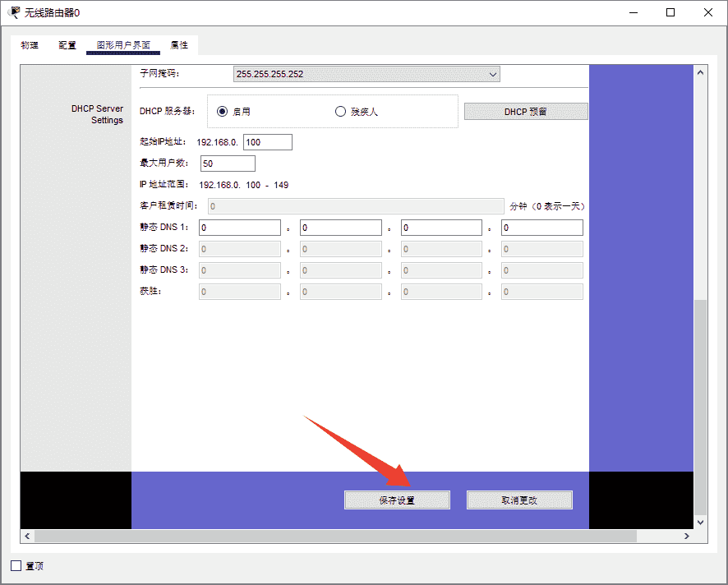Toggle the 置顶 checkbox

point(16,566)
